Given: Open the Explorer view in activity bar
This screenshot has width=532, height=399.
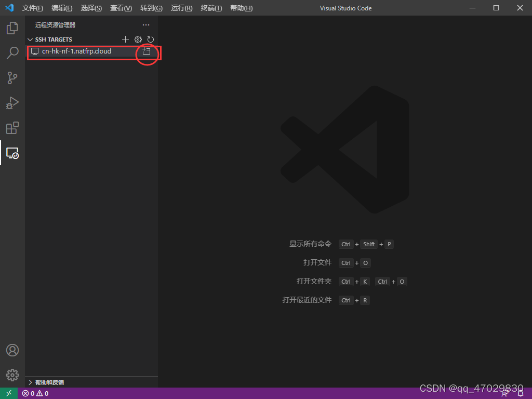Looking at the screenshot, I should 12,28.
